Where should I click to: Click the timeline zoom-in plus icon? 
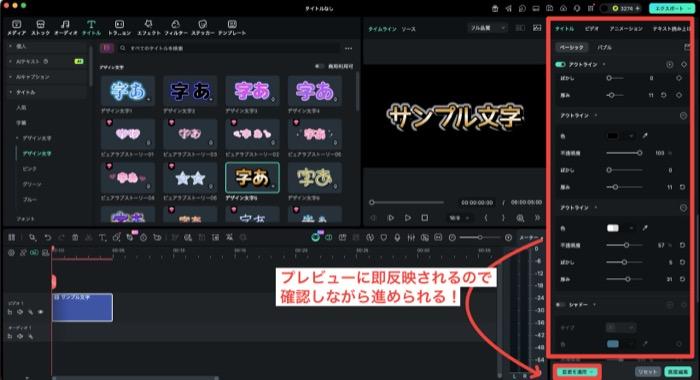(508, 238)
